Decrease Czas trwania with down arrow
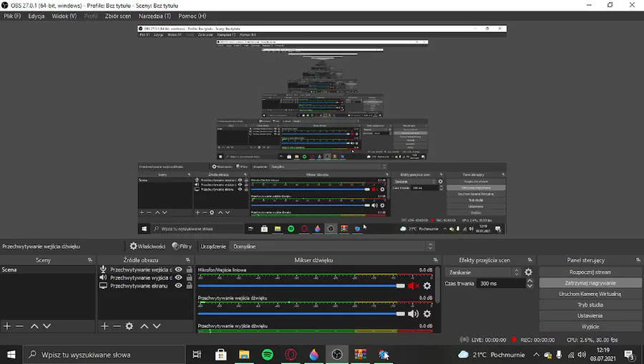 point(530,286)
